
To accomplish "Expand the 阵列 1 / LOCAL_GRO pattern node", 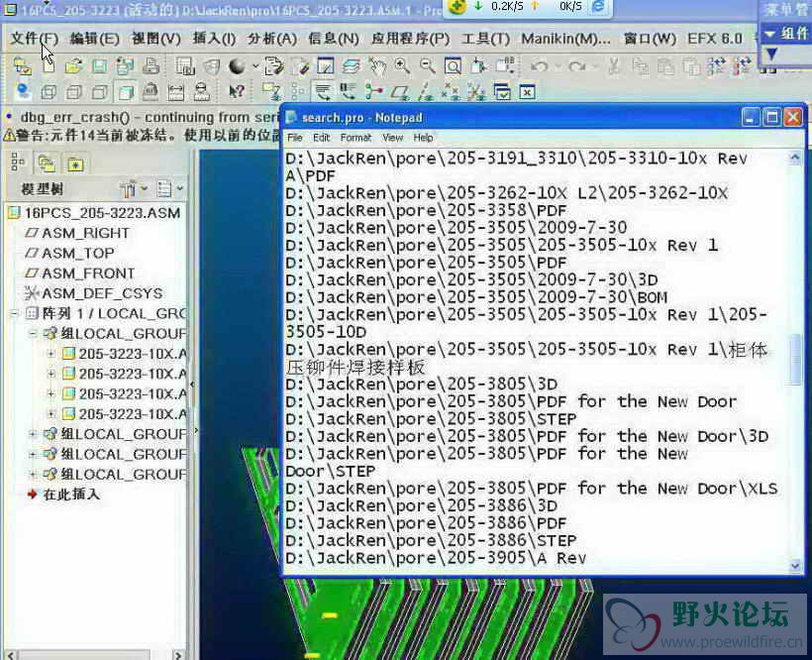I will click(x=14, y=313).
